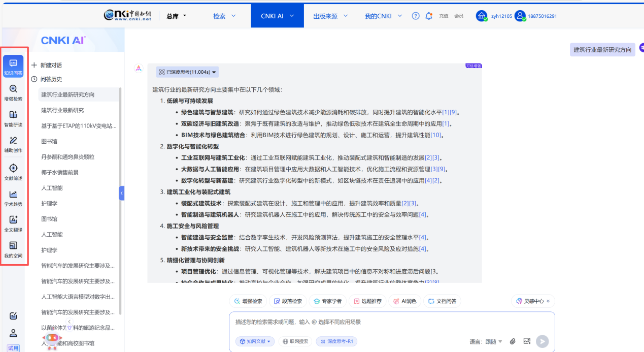Open the notification bell
Viewport: 644px width, 352px height.
click(x=429, y=16)
